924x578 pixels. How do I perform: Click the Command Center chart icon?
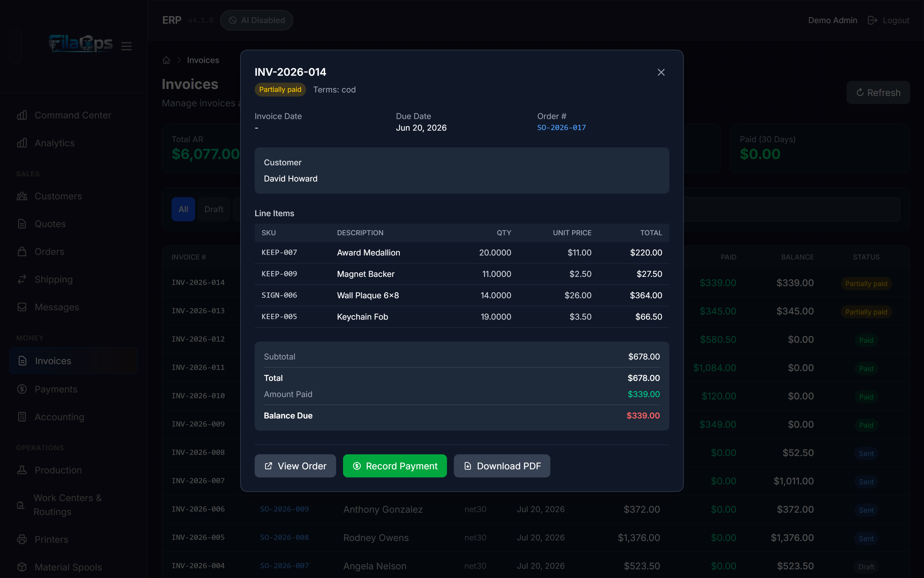pos(22,115)
